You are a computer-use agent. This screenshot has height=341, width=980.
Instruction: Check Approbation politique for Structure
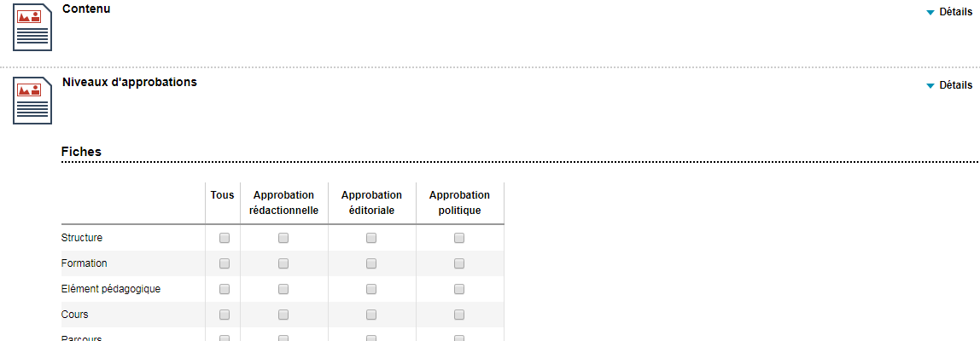(459, 238)
